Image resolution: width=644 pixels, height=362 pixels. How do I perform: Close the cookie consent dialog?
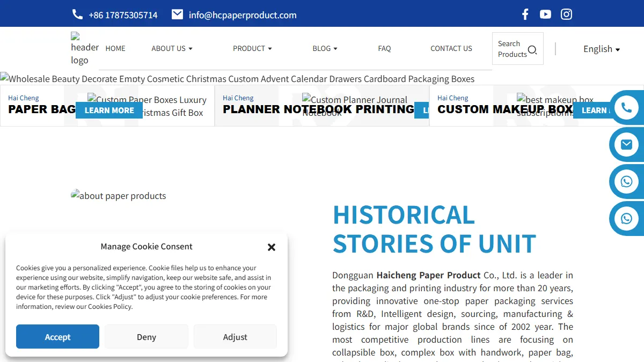pos(272,247)
